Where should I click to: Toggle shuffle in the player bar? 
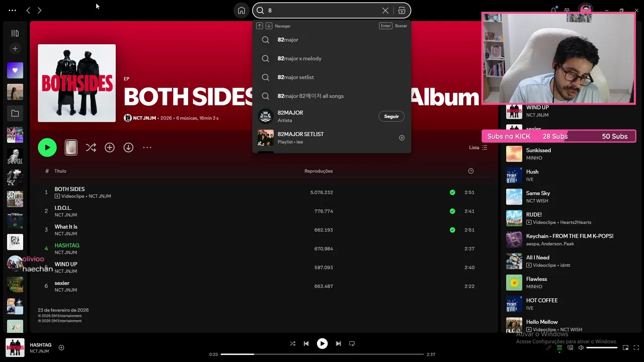(293, 343)
